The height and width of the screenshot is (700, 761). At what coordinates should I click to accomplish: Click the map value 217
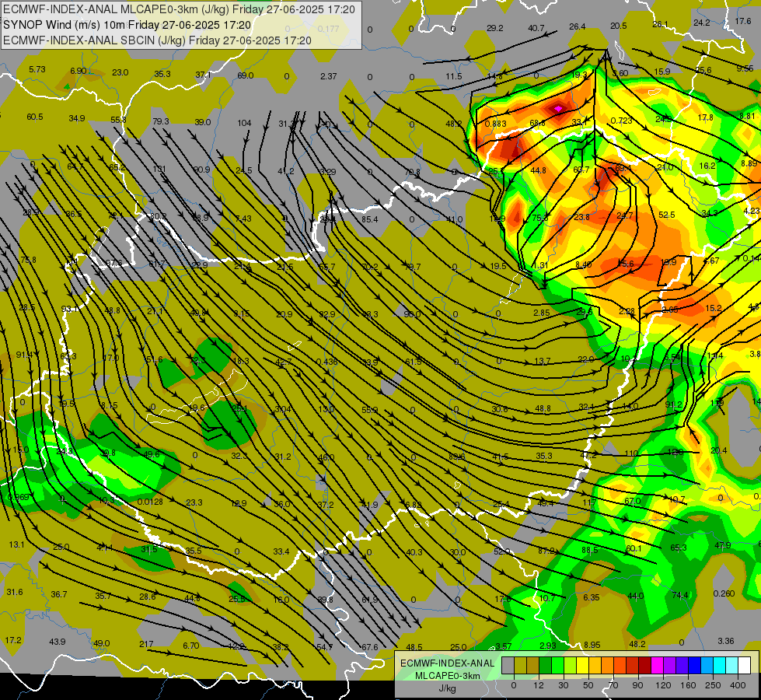click(146, 644)
